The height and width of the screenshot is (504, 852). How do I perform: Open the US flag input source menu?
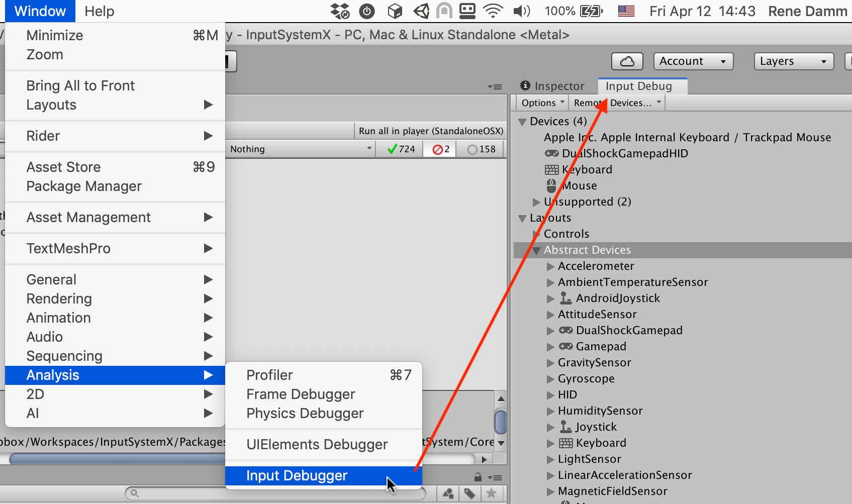coord(626,11)
